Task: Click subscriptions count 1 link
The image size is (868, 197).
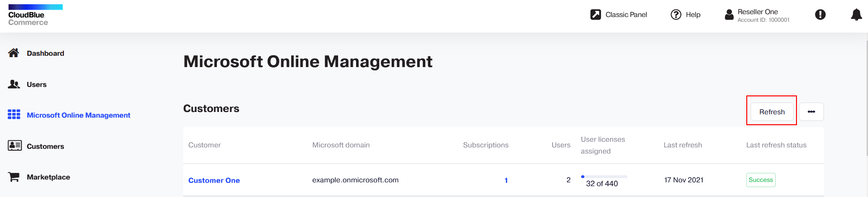Action: pos(506,180)
